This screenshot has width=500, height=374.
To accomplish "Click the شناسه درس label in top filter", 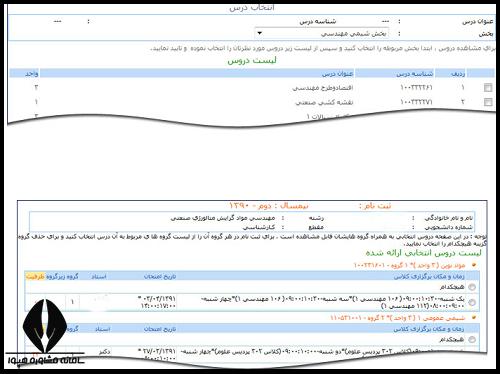I will 318,22.
